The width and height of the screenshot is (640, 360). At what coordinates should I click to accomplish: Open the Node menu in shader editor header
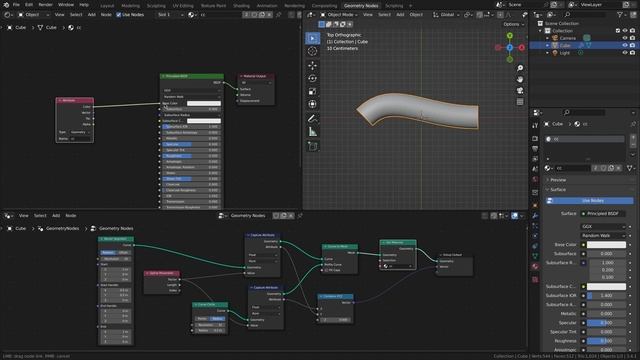pos(106,15)
